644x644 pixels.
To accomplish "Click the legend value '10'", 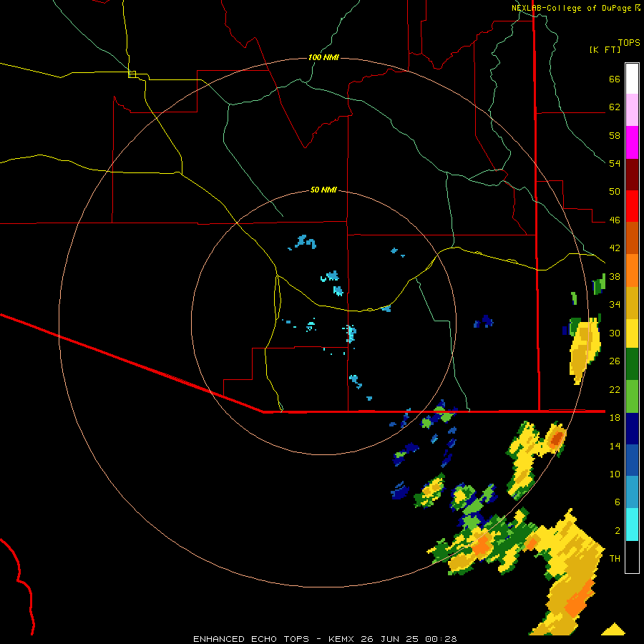I will (615, 474).
